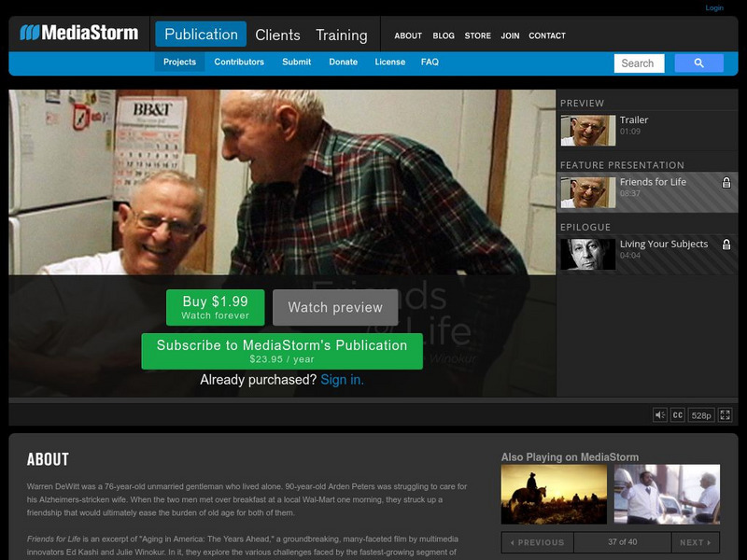Click the Login link
Screen dimensions: 747x560
point(714,7)
